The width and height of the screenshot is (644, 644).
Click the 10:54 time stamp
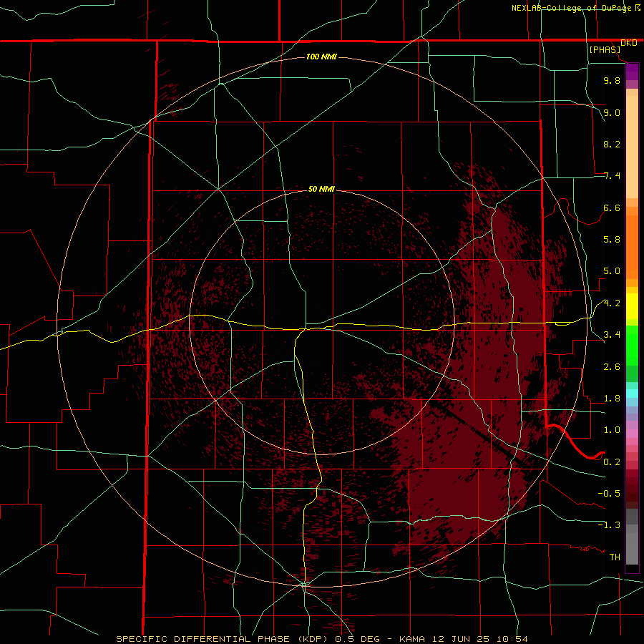click(512, 639)
